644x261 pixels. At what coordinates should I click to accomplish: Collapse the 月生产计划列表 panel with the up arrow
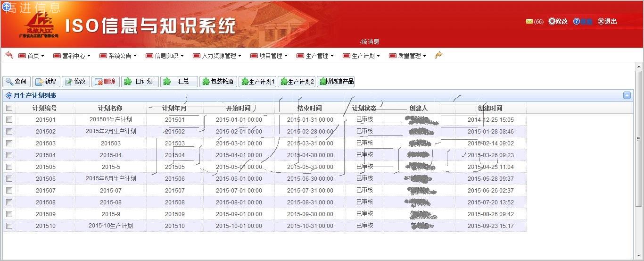[x=627, y=95]
